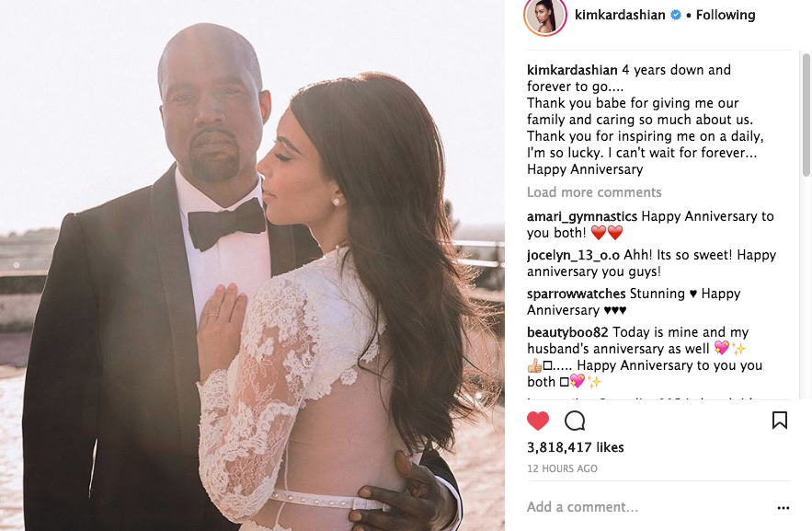Click the comments scrollbar thumb
This screenshot has height=531, width=812.
(806, 114)
